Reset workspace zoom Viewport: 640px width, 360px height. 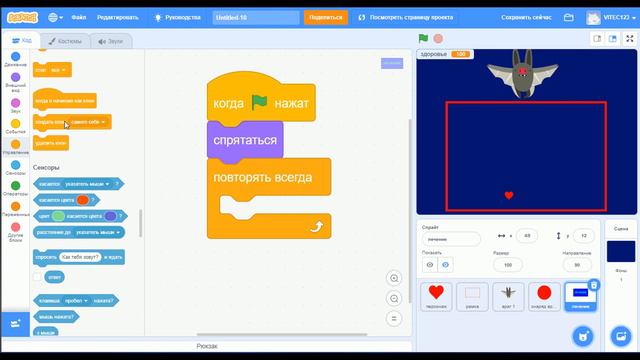click(394, 318)
